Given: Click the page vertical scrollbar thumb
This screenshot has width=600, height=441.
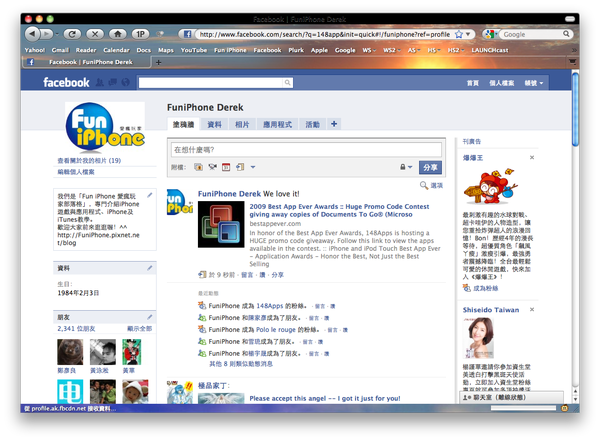Looking at the screenshot, I should (575, 109).
